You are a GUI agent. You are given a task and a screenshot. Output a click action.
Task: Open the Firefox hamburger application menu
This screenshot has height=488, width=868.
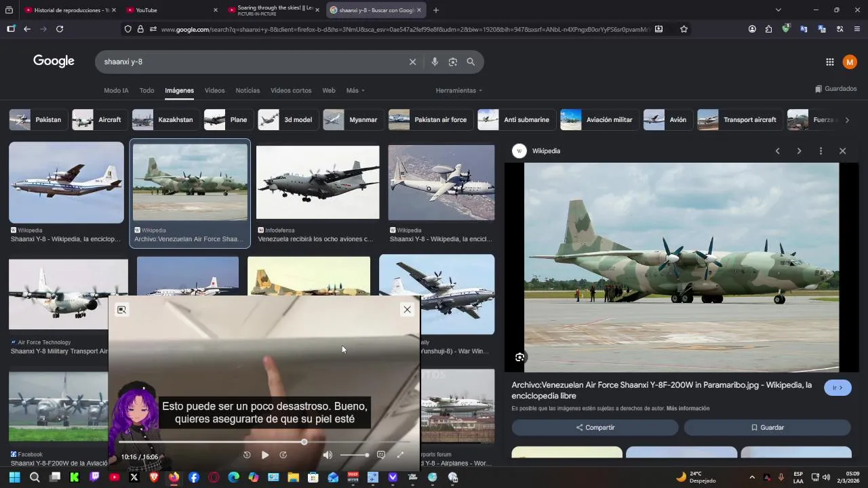[x=857, y=29]
